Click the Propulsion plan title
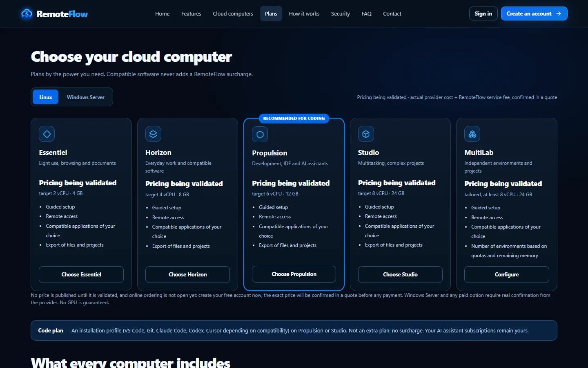Image resolution: width=588 pixels, height=368 pixels. [269, 153]
